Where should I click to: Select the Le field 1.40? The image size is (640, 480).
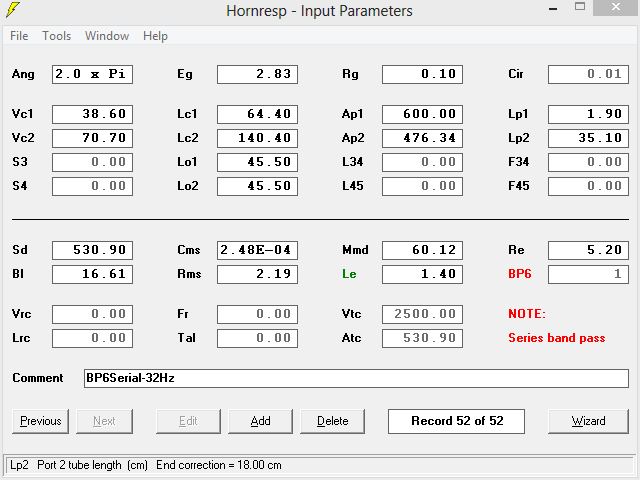tap(422, 274)
